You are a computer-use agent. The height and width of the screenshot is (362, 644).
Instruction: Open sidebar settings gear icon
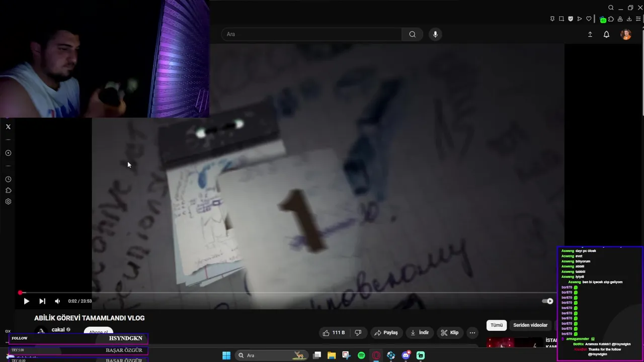click(8, 202)
